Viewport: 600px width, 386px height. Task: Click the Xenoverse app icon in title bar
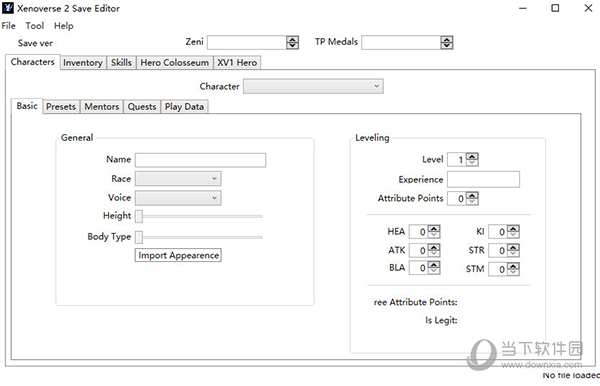click(x=8, y=8)
